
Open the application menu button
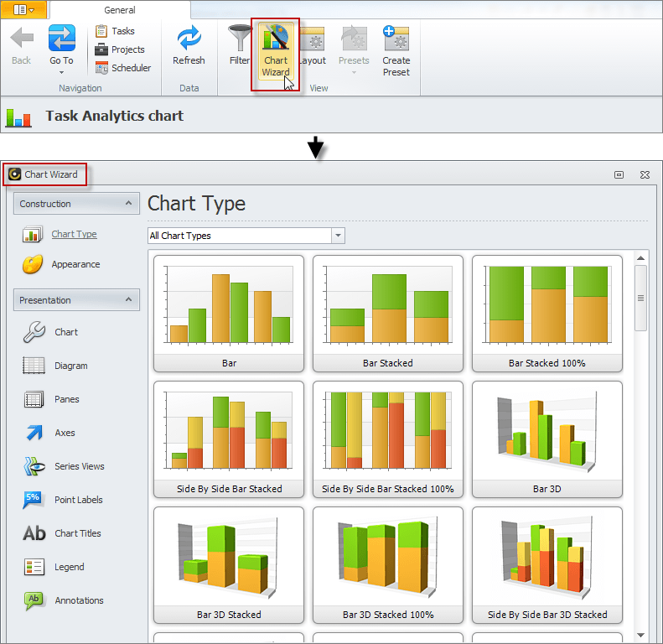(24, 10)
